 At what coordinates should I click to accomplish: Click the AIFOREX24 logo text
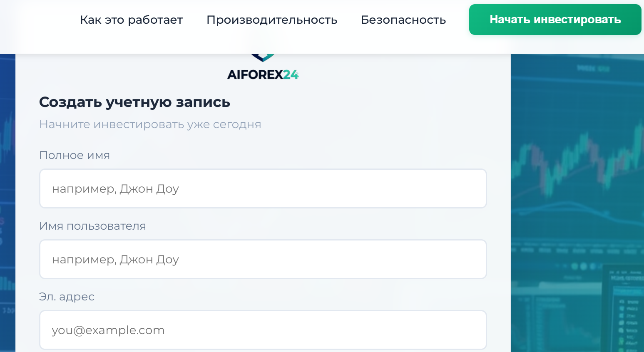click(x=263, y=75)
